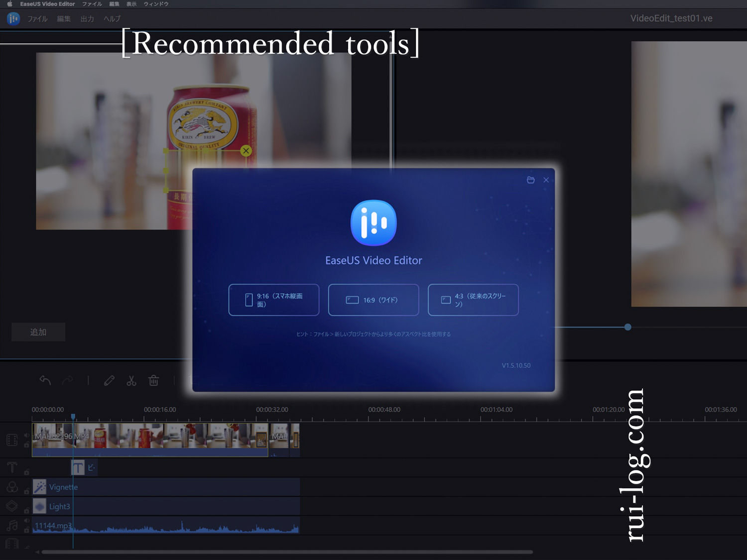Click the V1.5.10.50 version text

516,365
